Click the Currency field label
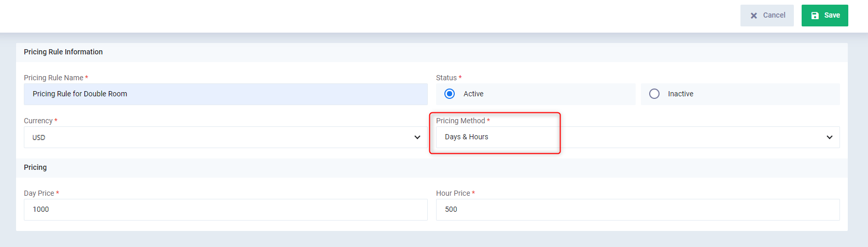 pyautogui.click(x=38, y=121)
